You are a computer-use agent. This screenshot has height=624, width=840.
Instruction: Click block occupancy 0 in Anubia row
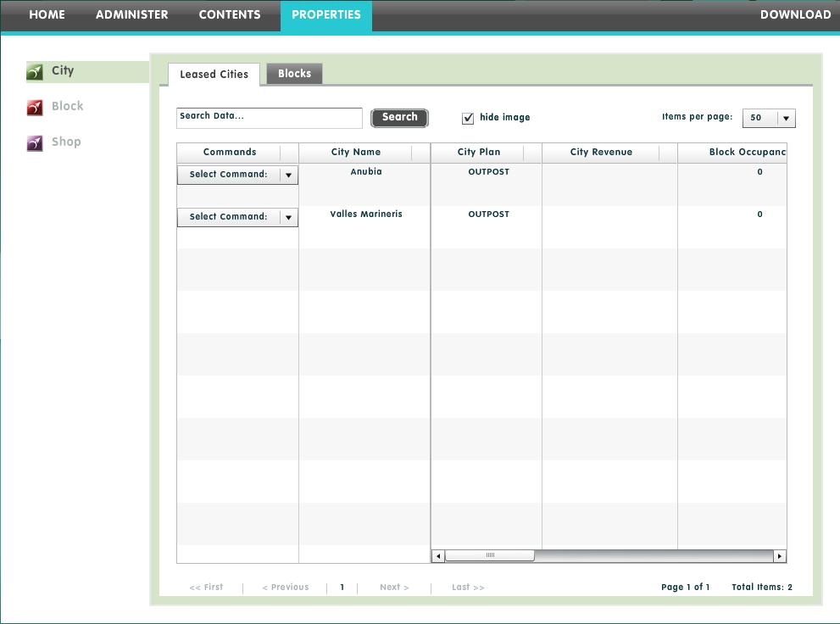(759, 172)
